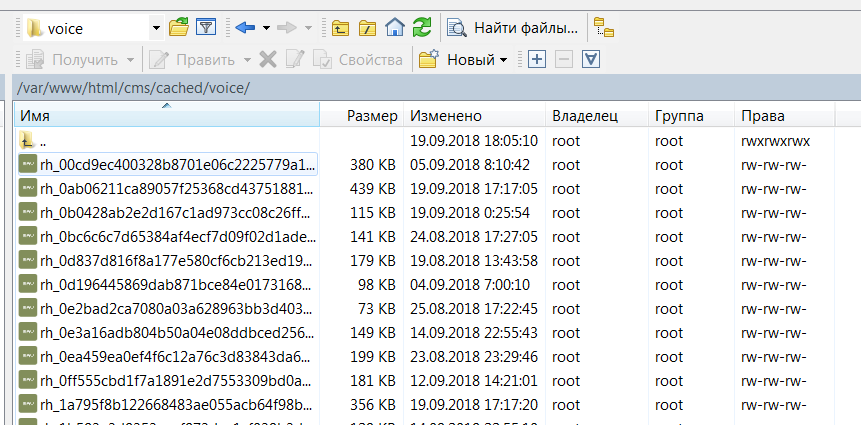The image size is (861, 425).
Task: Click the select files plus icon
Action: [x=536, y=59]
